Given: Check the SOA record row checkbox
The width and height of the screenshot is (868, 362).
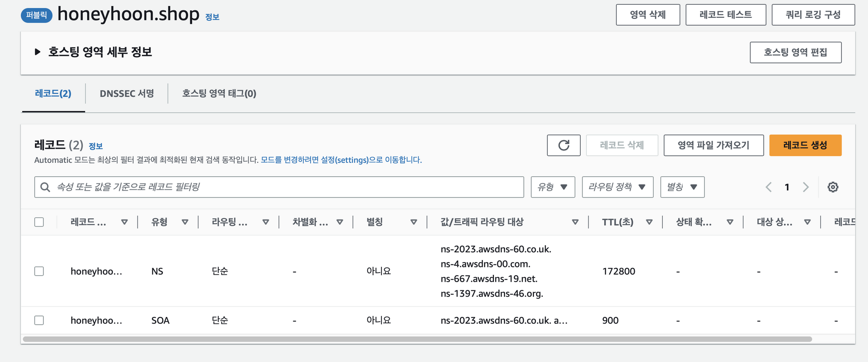Looking at the screenshot, I should tap(39, 320).
